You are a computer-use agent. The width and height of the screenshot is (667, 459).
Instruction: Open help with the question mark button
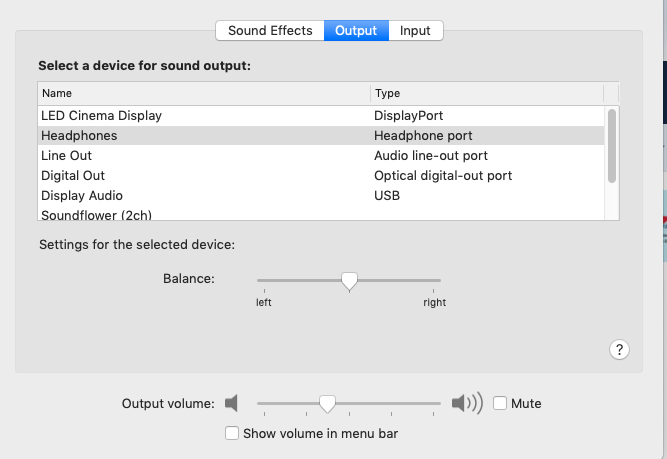pos(620,349)
